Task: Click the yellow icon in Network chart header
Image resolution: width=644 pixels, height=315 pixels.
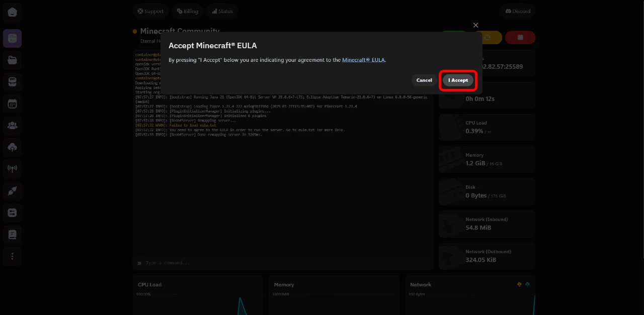Action: coord(519,284)
